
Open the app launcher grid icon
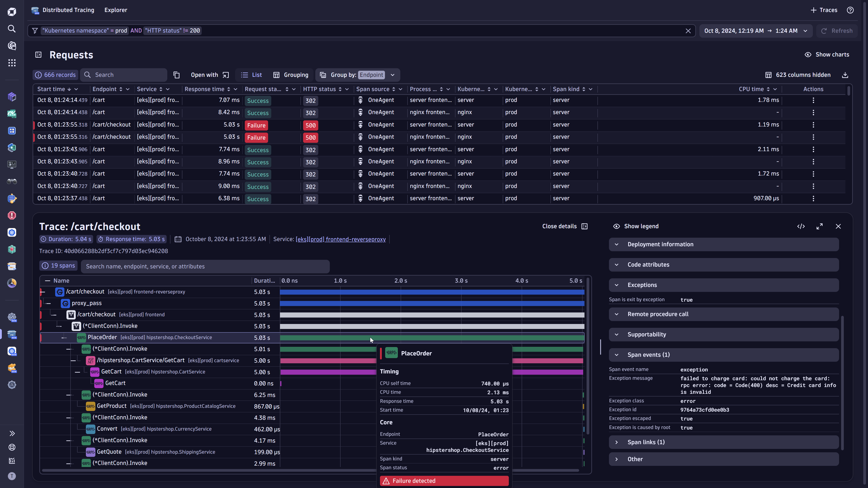(12, 63)
